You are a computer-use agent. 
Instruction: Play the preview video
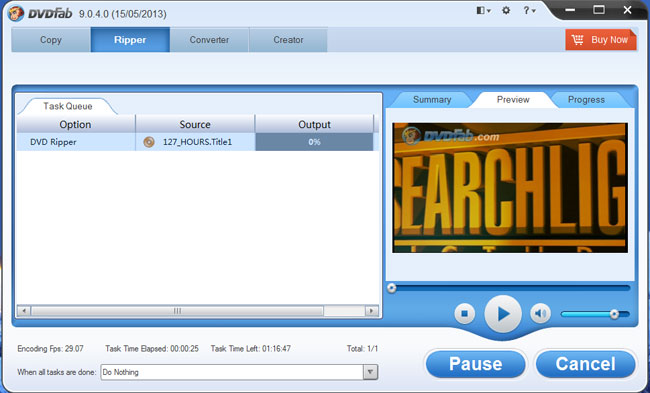coord(503,314)
